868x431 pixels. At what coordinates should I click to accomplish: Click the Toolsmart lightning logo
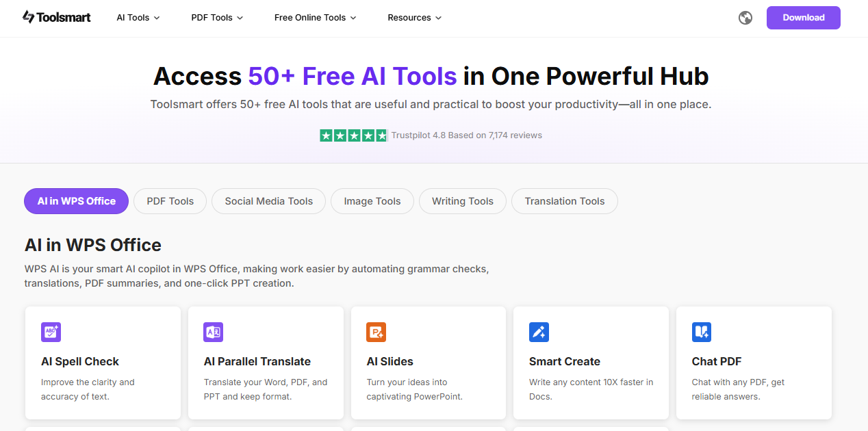[27, 16]
